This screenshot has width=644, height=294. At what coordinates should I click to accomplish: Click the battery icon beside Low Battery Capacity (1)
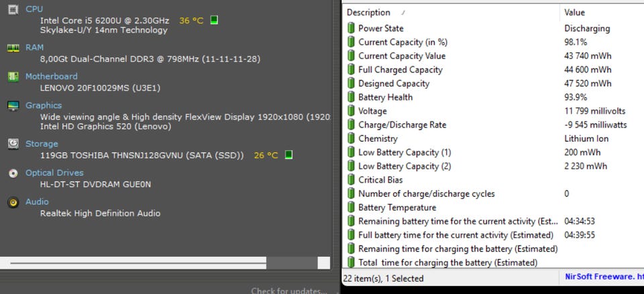pyautogui.click(x=351, y=152)
